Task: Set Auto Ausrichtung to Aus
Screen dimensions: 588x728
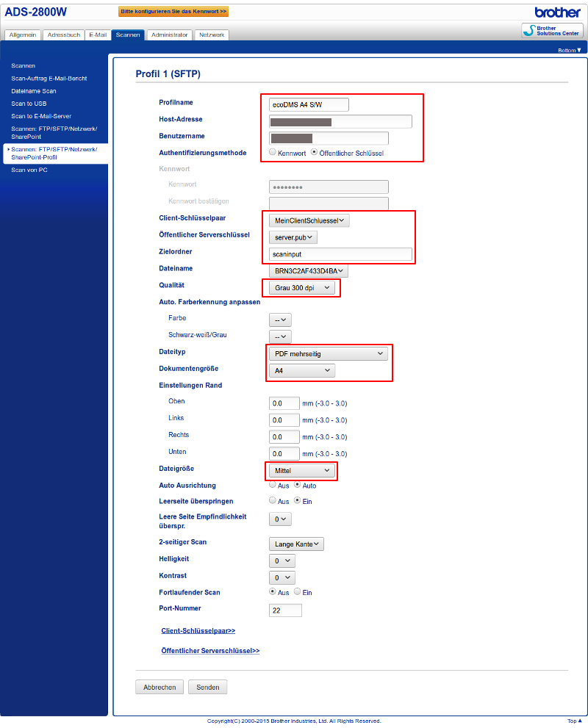Action: (273, 485)
